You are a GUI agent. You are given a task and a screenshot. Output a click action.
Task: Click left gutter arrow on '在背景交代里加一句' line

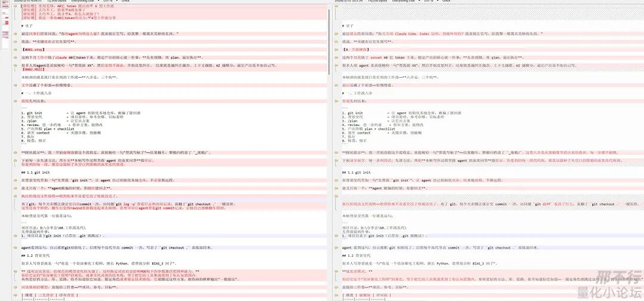pyautogui.click(x=15, y=180)
